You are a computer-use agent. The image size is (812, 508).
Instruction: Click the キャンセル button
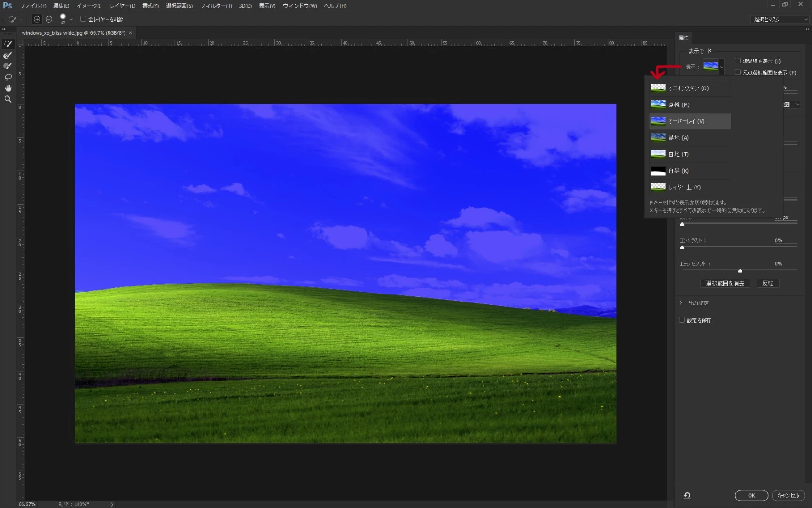pyautogui.click(x=788, y=495)
